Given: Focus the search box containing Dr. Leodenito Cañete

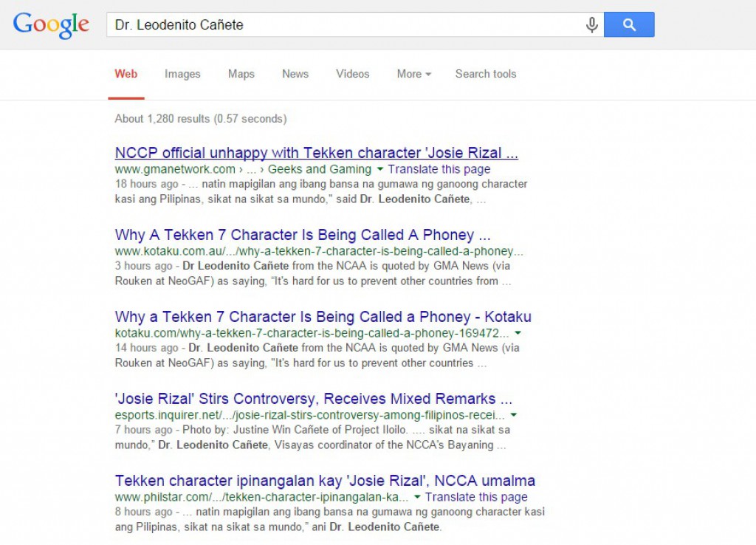Looking at the screenshot, I should (x=355, y=24).
